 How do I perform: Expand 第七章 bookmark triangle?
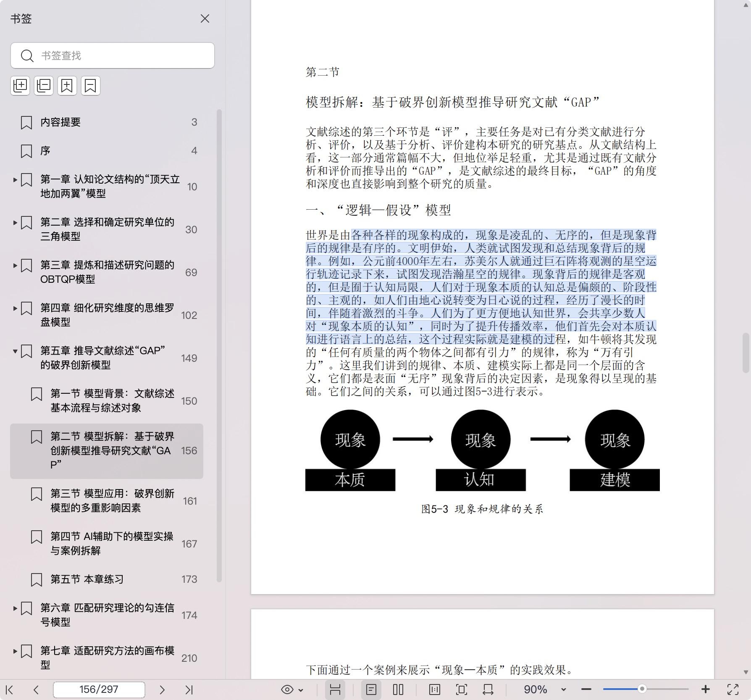[x=15, y=651]
